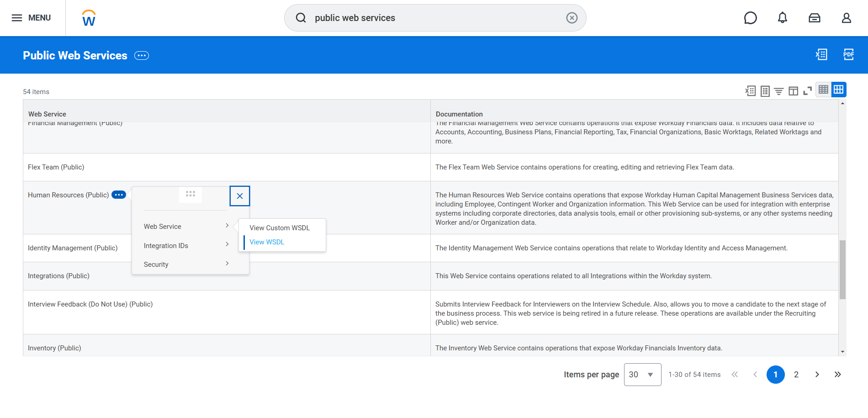Image resolution: width=868 pixels, height=418 pixels.
Task: Expand the Integration IDs menu item
Action: tap(186, 246)
